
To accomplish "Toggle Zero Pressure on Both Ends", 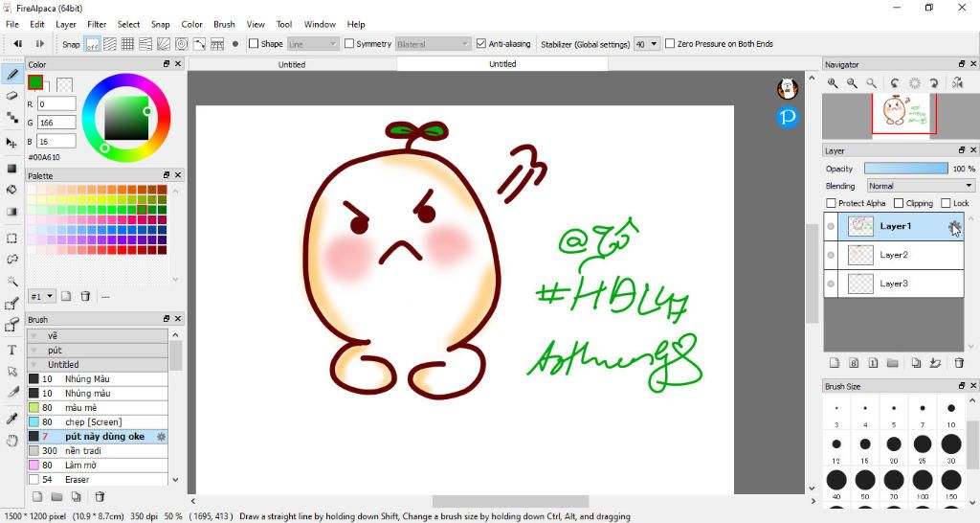I will [x=670, y=44].
